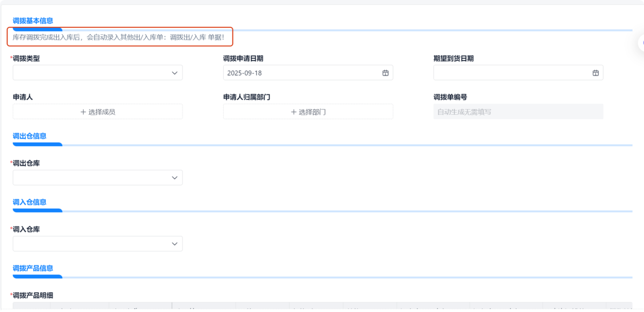Image resolution: width=644 pixels, height=312 pixels.
Task: Click the plus icon in 选择成员 field
Action: pyautogui.click(x=82, y=112)
